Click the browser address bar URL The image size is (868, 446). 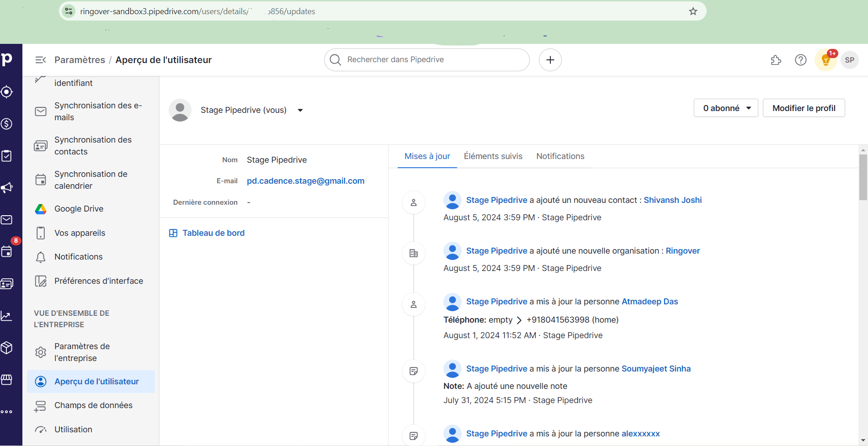(x=197, y=11)
